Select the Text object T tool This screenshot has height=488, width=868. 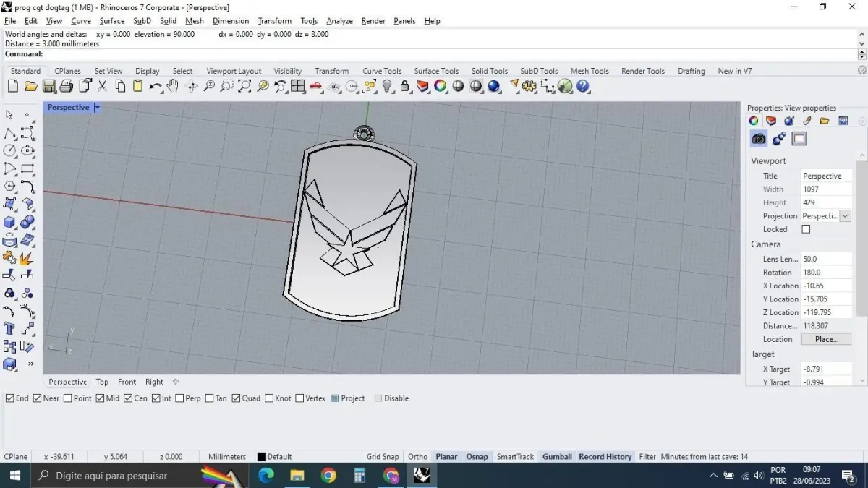pos(10,329)
